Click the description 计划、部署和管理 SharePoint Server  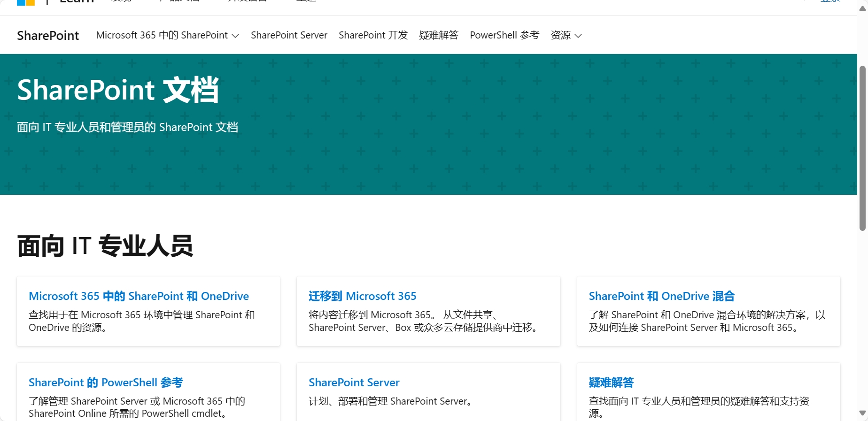[x=390, y=401]
